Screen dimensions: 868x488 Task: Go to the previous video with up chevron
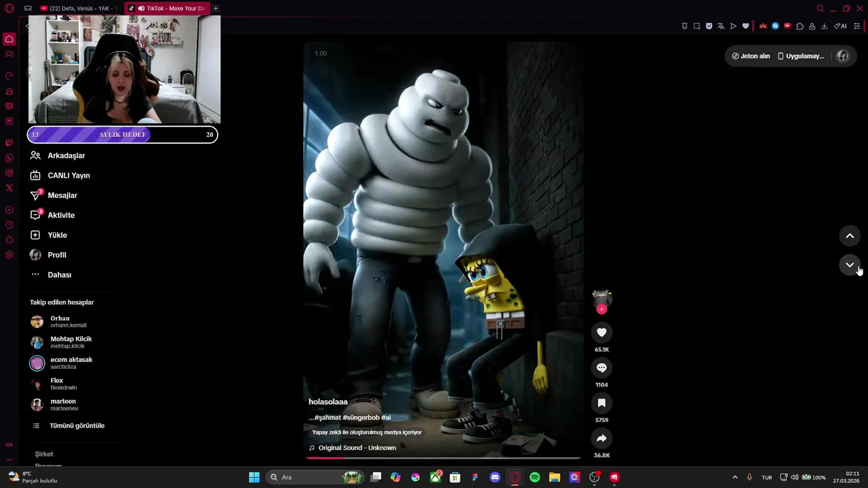click(850, 236)
